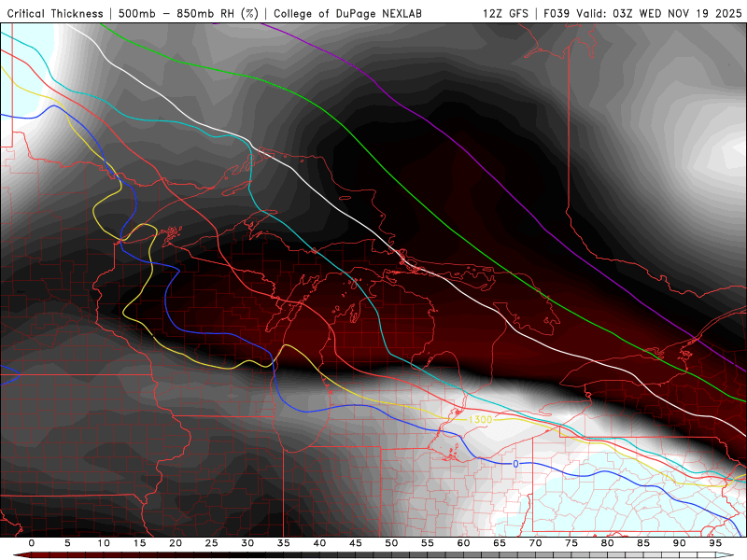
Task: Click the "5" value on the color scale
Action: 67,543
